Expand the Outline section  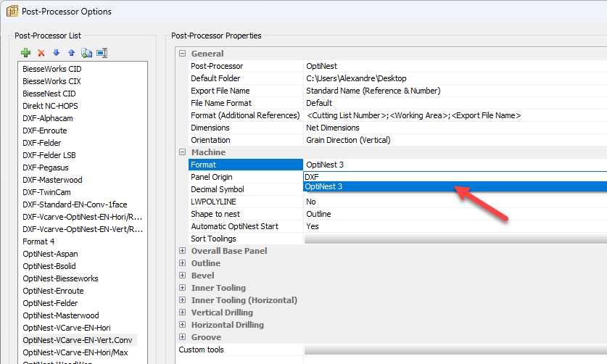(182, 263)
